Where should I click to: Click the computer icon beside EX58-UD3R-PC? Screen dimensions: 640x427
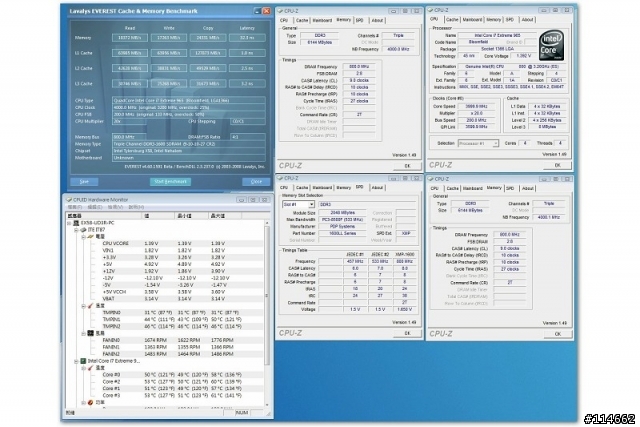[x=76, y=223]
